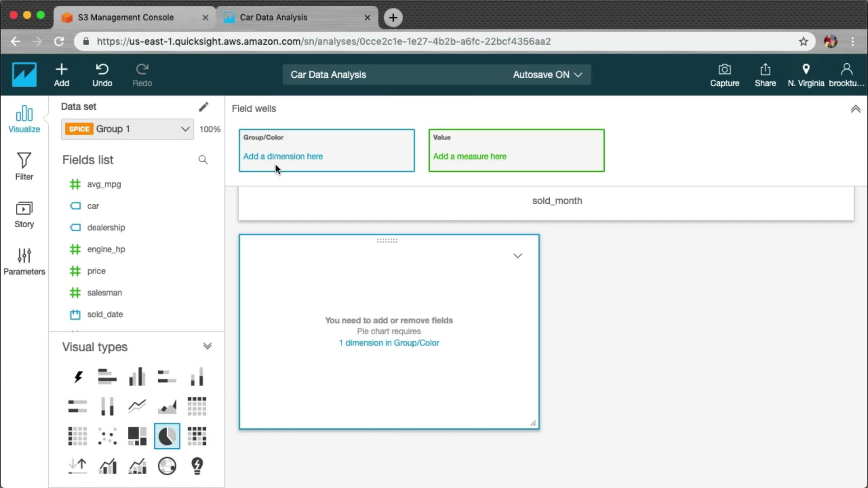This screenshot has height=488, width=868.
Task: Select the KPI arrows visual type
Action: pos(78,466)
